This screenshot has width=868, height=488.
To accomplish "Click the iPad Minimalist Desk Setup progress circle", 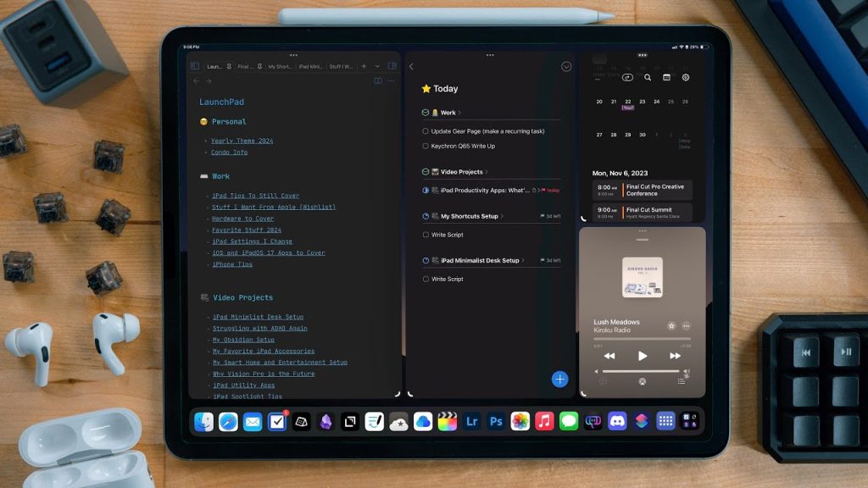I will click(x=426, y=261).
